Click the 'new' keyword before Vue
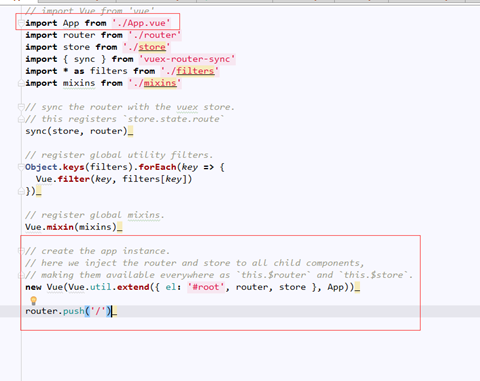The height and width of the screenshot is (381, 480). pos(33,287)
